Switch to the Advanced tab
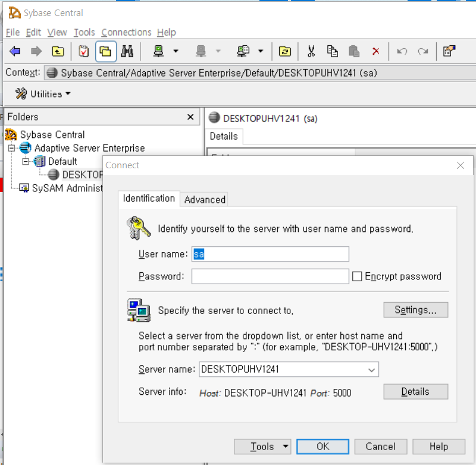This screenshot has width=476, height=465. (x=205, y=200)
